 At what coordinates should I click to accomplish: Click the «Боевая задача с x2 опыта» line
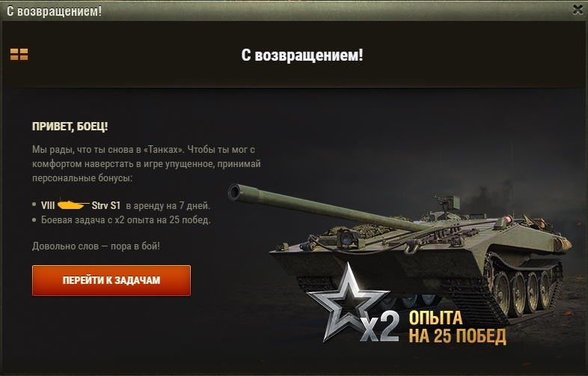click(x=126, y=219)
